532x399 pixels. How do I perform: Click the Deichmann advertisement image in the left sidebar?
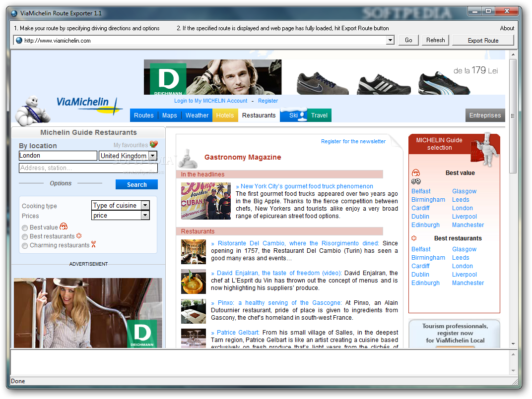88,313
